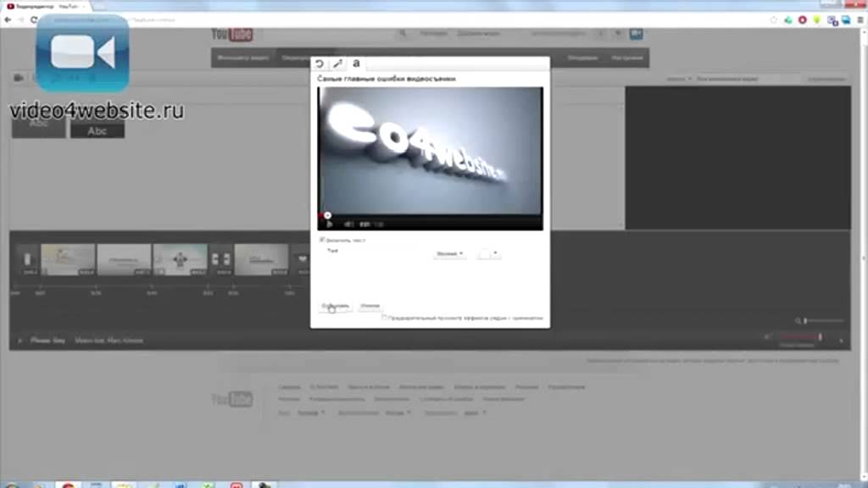Screen dimensions: 868x488
Task: Click the yellow-green extension icon
Action: click(x=816, y=20)
